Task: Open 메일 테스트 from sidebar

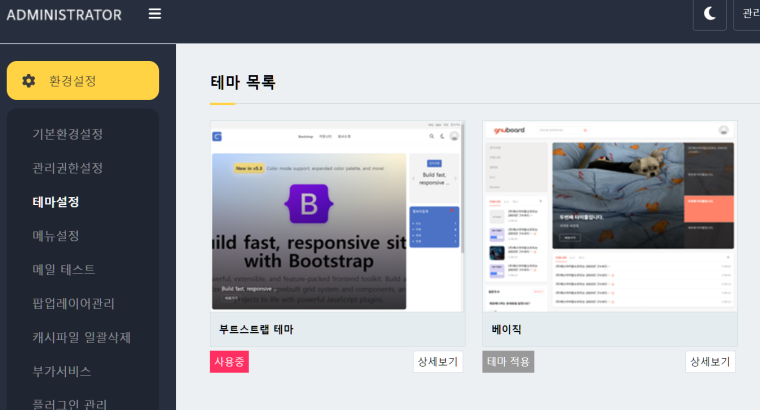Action: [64, 270]
